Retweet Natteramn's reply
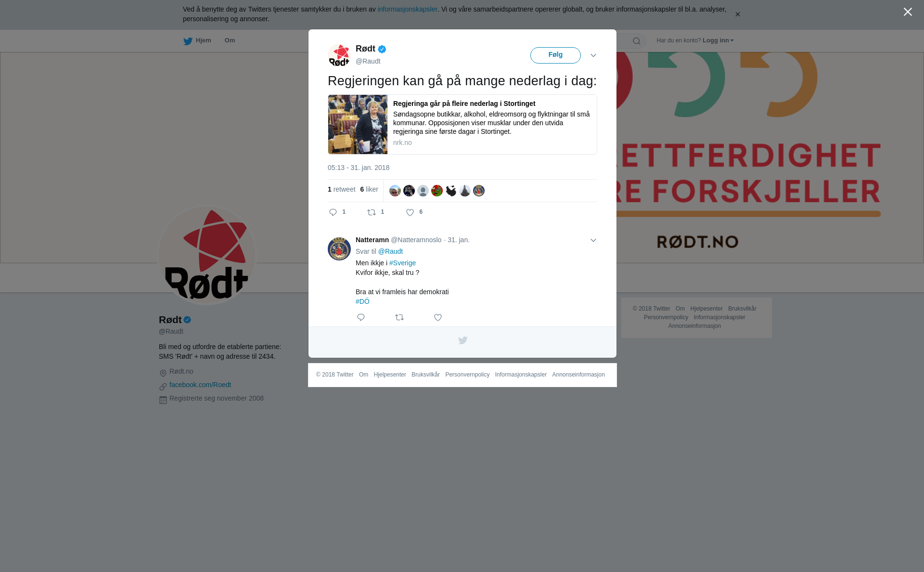Viewport: 924px width, 572px height. [399, 317]
